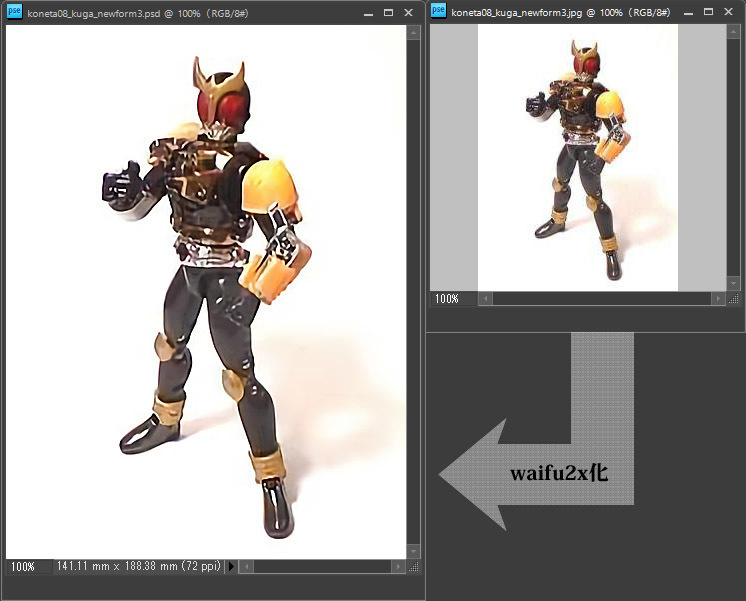Click the small figure image in jpg window

tap(578, 158)
